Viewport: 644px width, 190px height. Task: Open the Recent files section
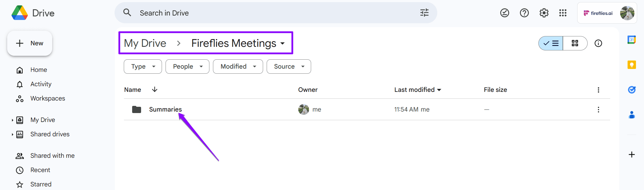point(40,170)
